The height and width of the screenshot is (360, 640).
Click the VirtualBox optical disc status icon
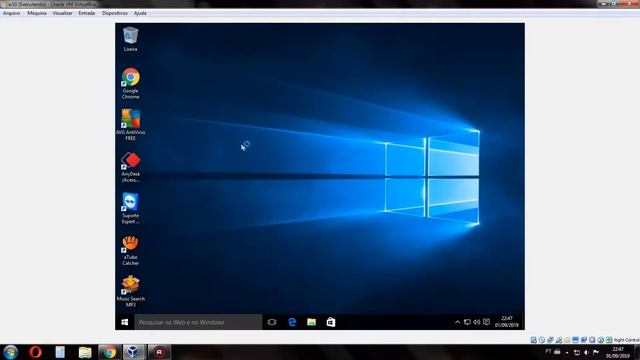542,340
